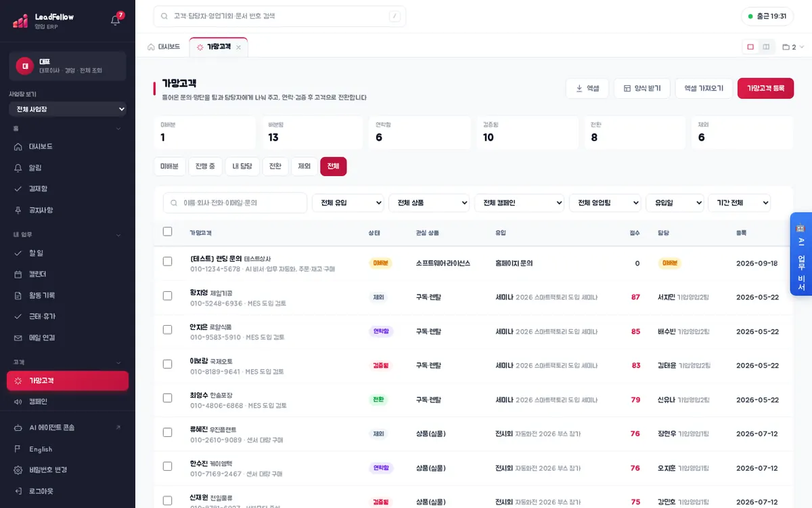Viewport: 812px width, 508px height.
Task: Open the 전체 영업팀 filter dropdown
Action: (605, 203)
